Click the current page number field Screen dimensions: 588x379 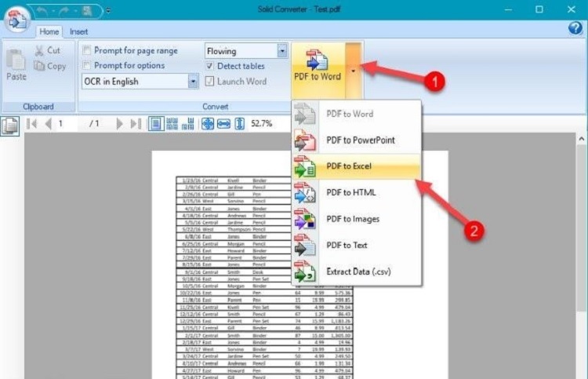point(67,123)
